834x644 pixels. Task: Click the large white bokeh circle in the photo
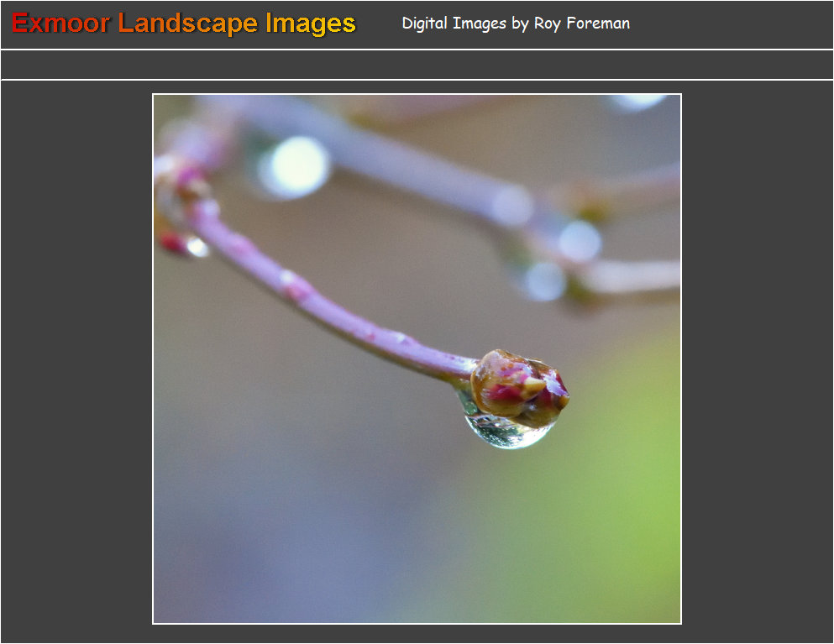(x=294, y=167)
